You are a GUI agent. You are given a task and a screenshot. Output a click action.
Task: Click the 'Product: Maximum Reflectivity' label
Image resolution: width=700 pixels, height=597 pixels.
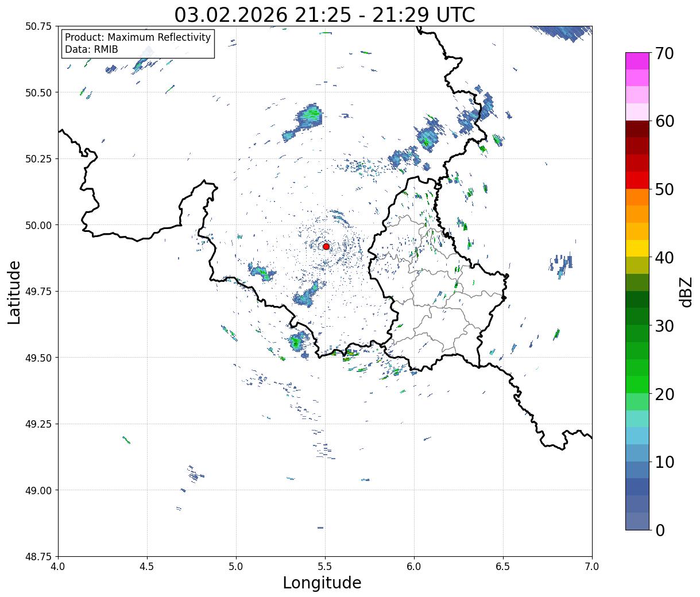[x=138, y=37]
